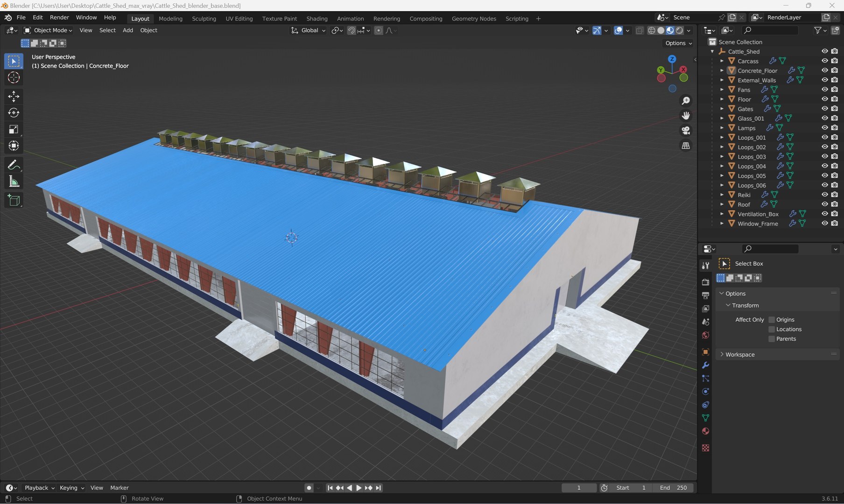Image resolution: width=844 pixels, height=504 pixels.
Task: Activate the Rotate tool
Action: click(14, 113)
